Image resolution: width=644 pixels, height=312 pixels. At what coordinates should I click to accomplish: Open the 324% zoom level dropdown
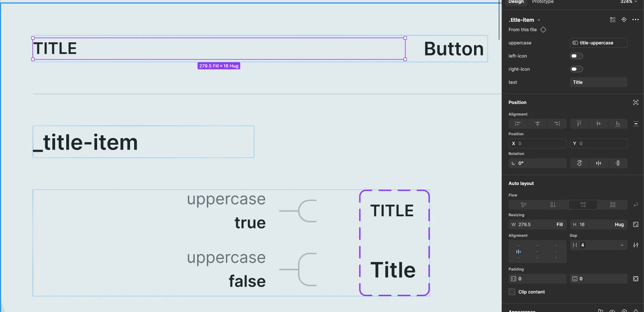pyautogui.click(x=629, y=2)
